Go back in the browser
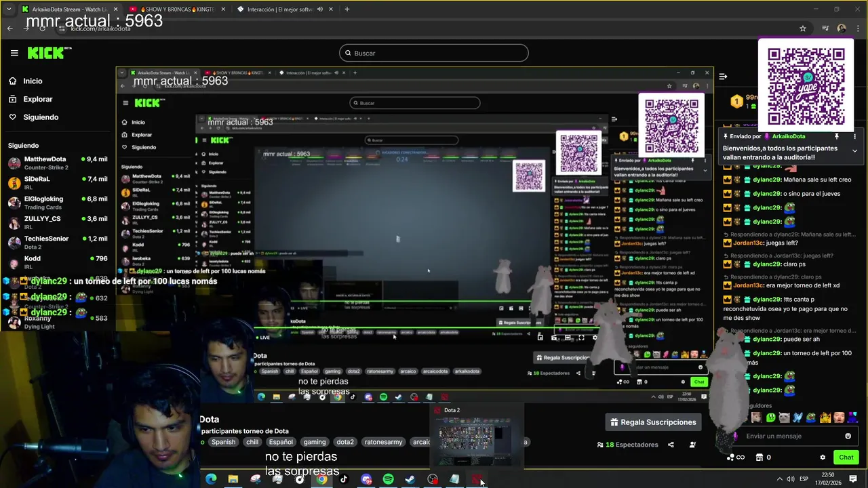 pos(9,28)
